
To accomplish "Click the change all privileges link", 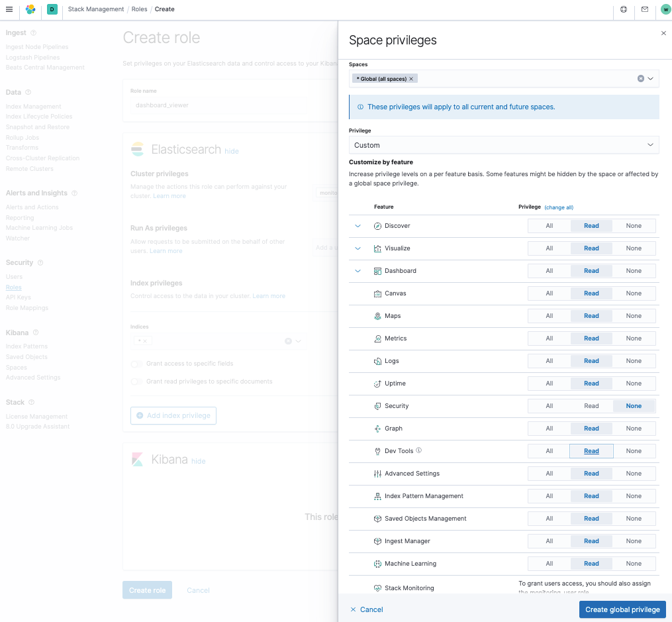I will click(559, 207).
